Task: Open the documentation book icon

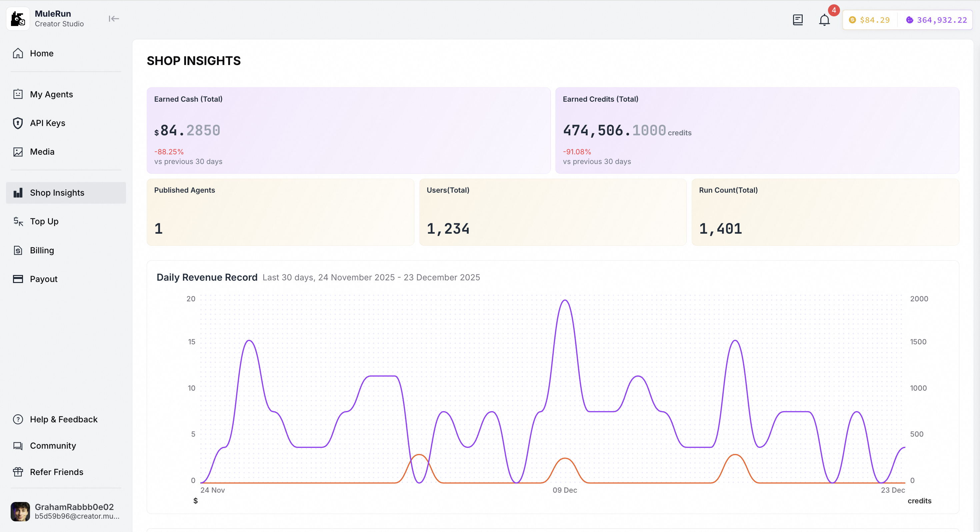Action: 797,20
